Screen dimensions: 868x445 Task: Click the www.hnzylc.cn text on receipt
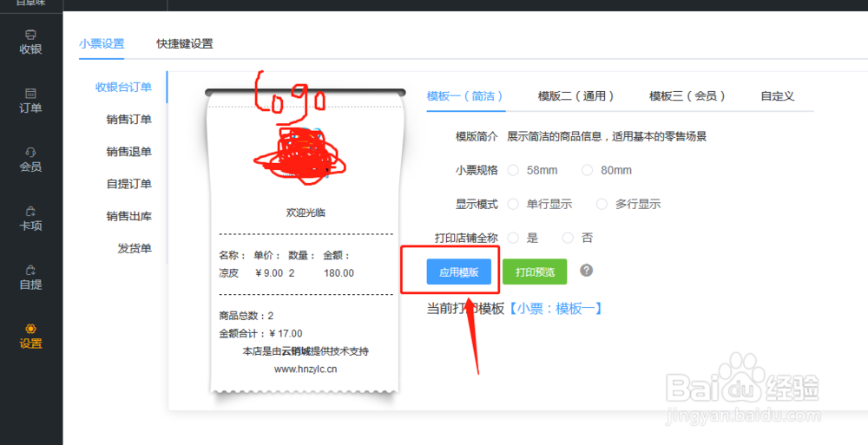coord(306,370)
